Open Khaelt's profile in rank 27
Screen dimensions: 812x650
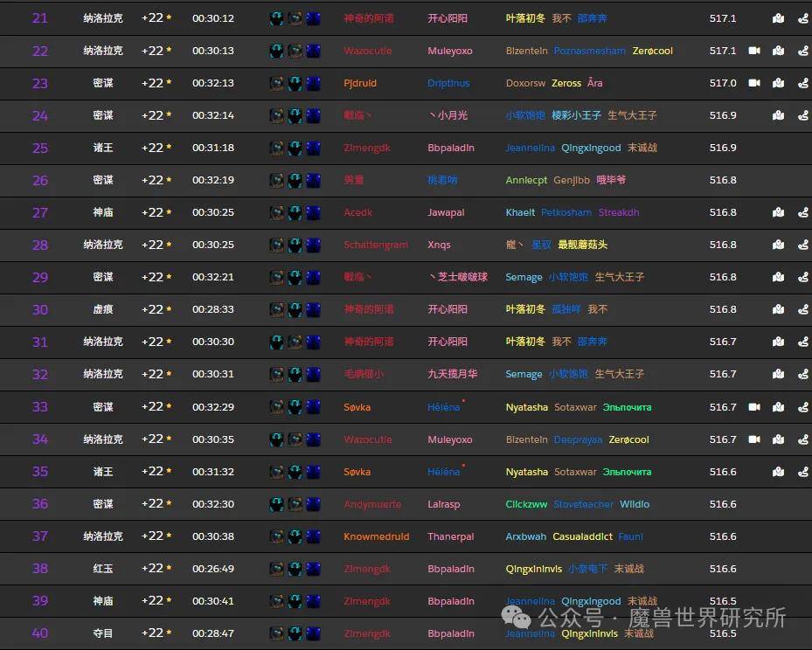[520, 212]
